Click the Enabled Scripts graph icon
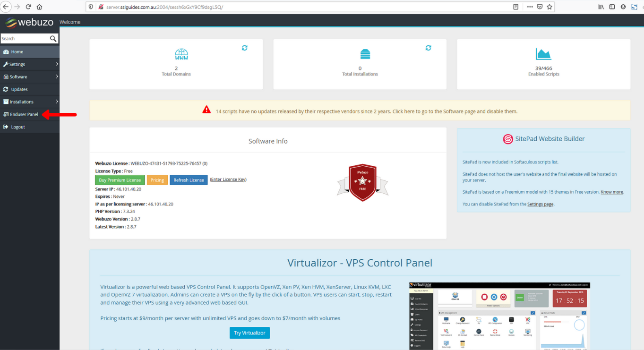 click(x=543, y=54)
